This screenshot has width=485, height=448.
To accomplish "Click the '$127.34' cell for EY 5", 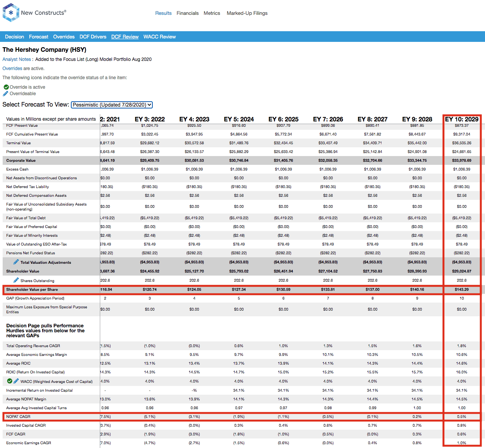I will click(239, 290).
